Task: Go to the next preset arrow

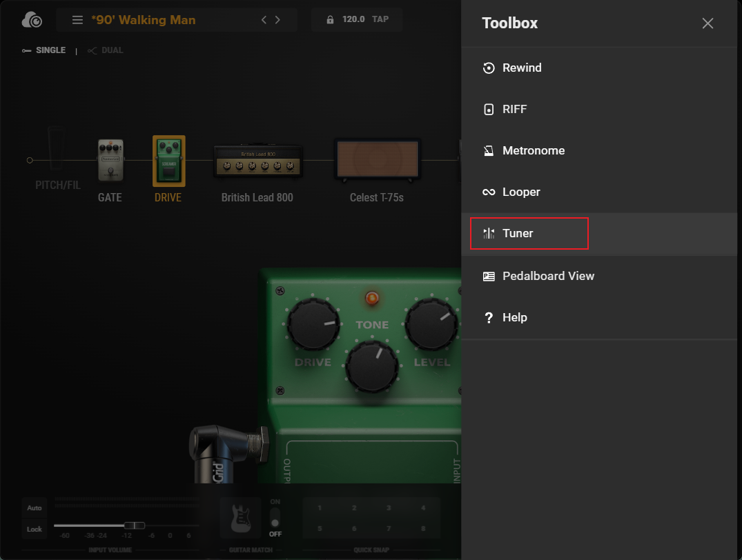Action: point(277,20)
